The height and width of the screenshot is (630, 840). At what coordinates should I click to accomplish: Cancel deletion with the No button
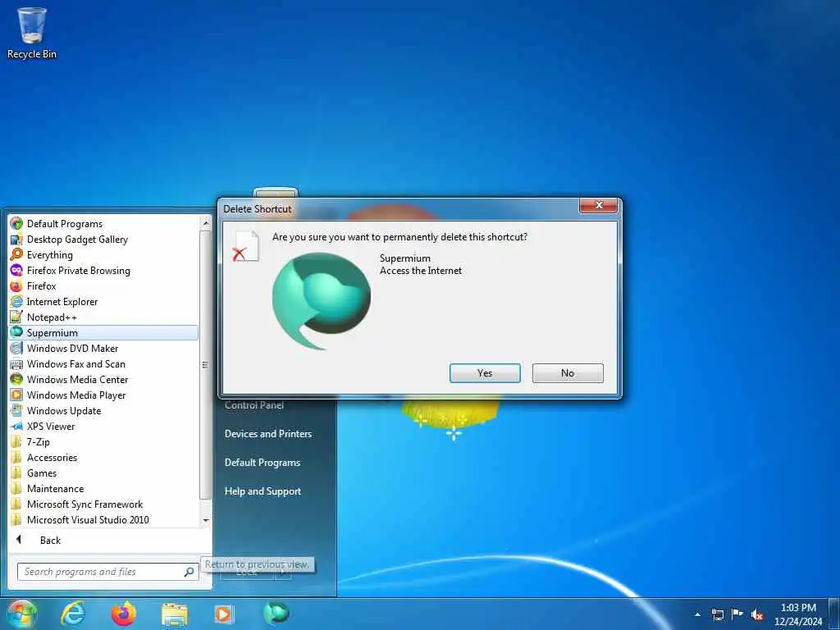(568, 373)
